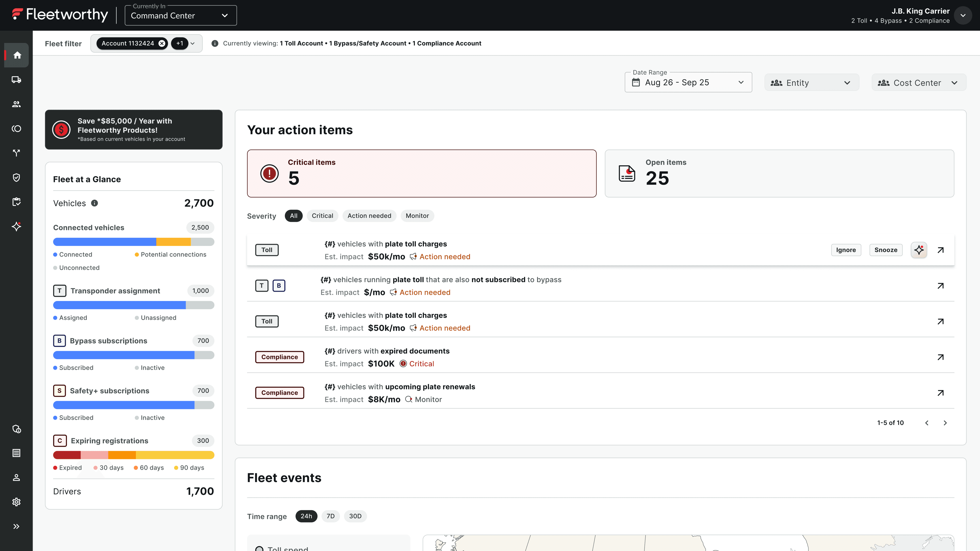Open the not subscribed to bypass item arrow
980x551 pixels.
940,285
